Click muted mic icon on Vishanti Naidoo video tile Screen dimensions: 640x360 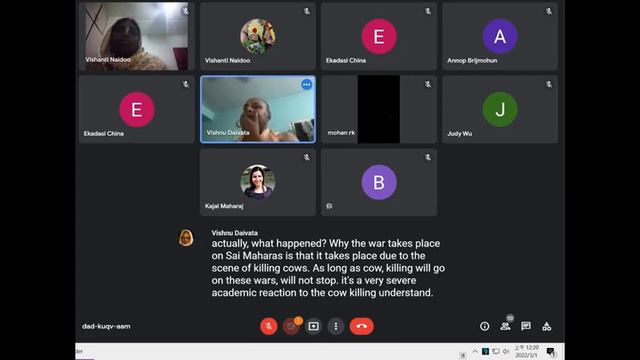[186, 11]
